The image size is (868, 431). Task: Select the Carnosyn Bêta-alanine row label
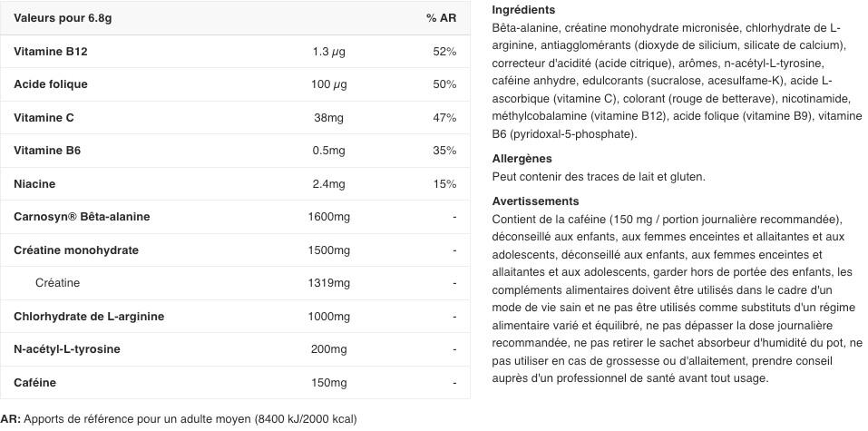82,217
